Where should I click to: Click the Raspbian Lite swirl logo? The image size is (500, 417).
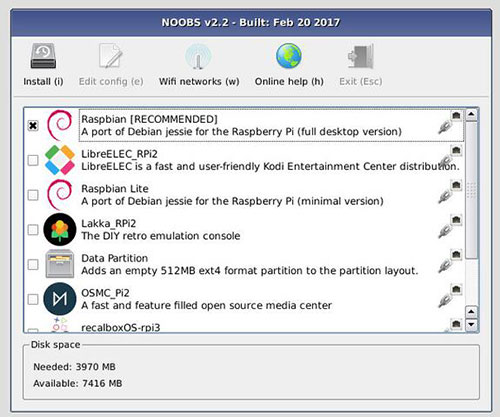pos(59,195)
